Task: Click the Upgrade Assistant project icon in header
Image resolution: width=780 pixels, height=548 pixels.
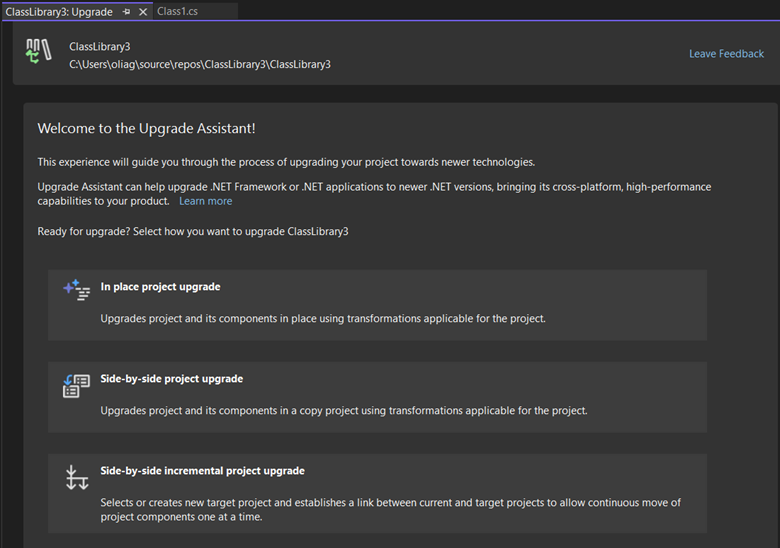Action: point(38,53)
